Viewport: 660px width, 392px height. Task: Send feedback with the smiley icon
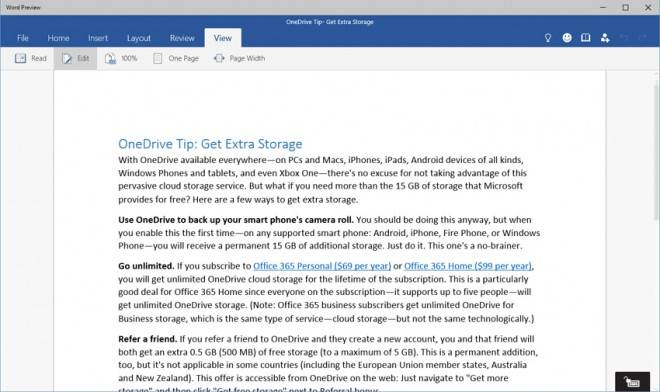pos(567,38)
